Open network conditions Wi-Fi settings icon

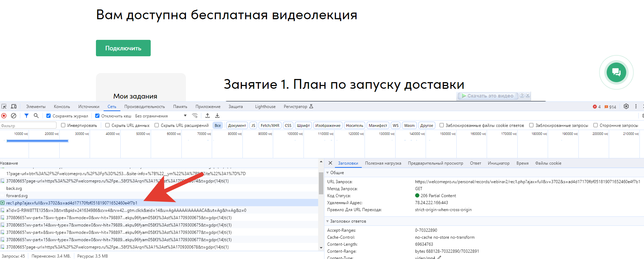tap(195, 116)
